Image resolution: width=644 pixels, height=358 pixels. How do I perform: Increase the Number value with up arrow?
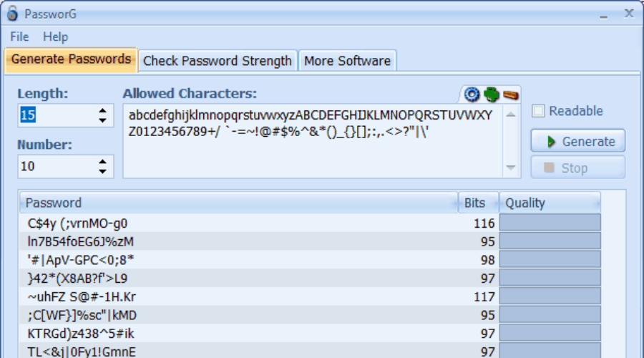[102, 162]
